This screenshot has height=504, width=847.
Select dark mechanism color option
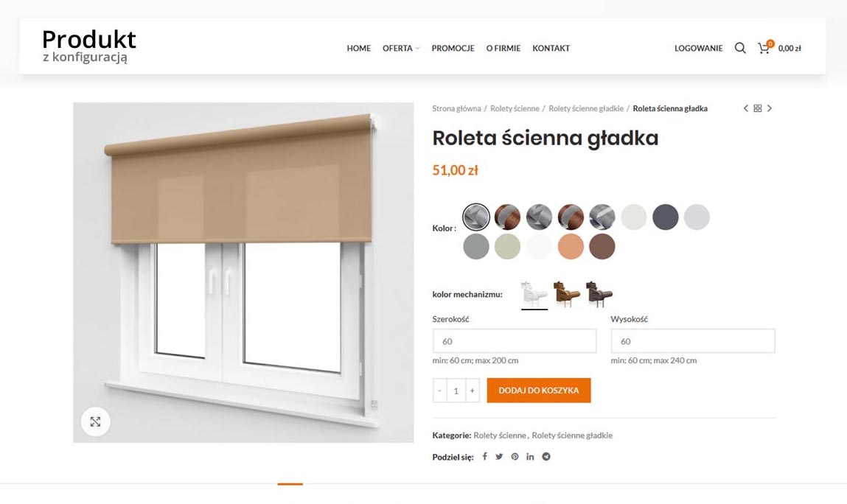point(599,295)
